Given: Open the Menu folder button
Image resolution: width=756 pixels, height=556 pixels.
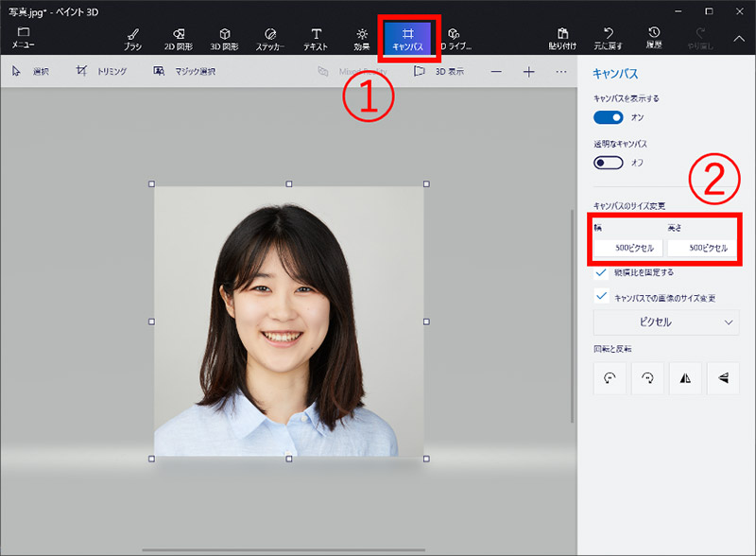Looking at the screenshot, I should click(x=23, y=38).
